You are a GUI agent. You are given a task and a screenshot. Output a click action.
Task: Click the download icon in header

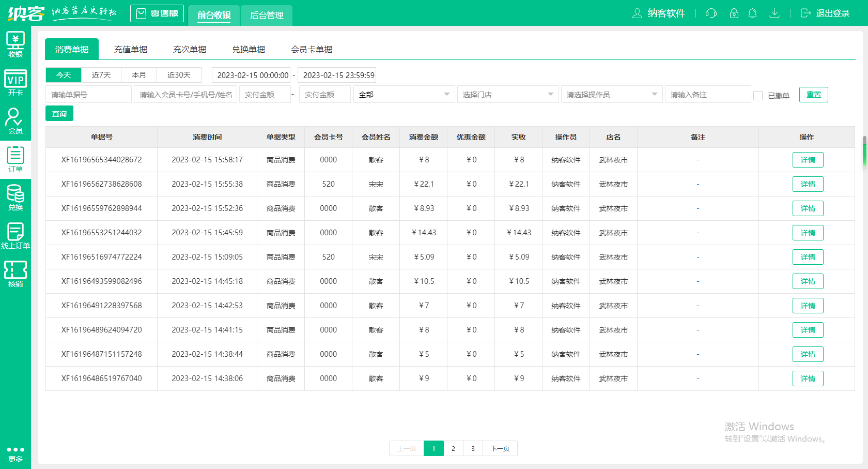(774, 13)
